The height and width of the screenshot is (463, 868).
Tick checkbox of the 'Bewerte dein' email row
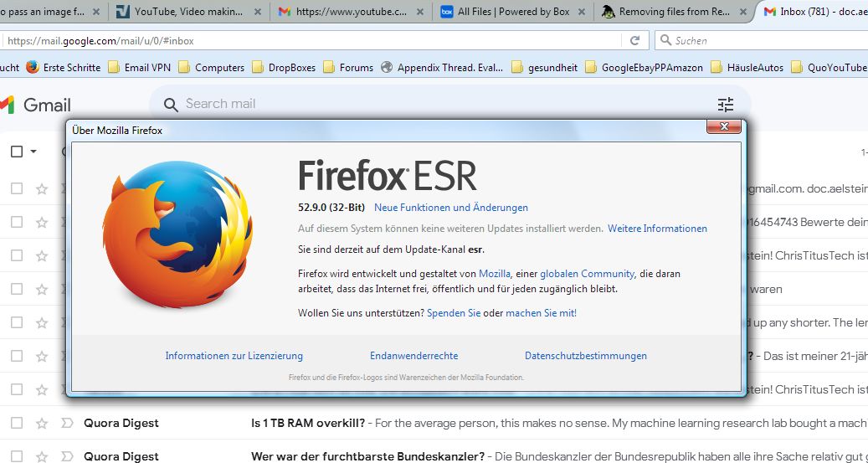(x=17, y=222)
